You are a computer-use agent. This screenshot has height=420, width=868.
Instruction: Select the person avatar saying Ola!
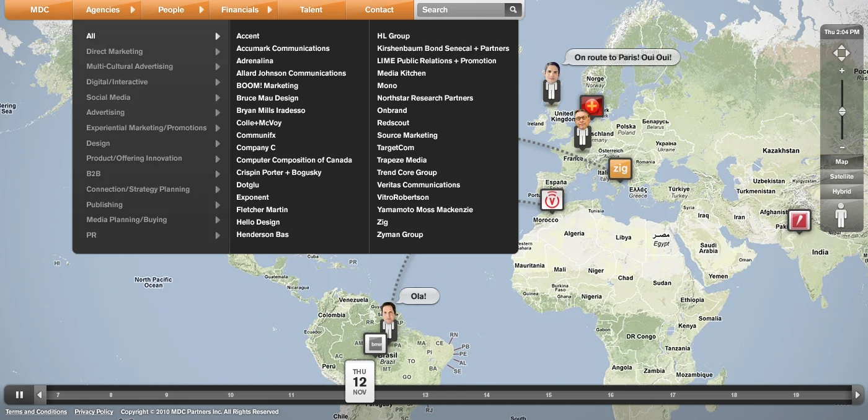coord(389,321)
